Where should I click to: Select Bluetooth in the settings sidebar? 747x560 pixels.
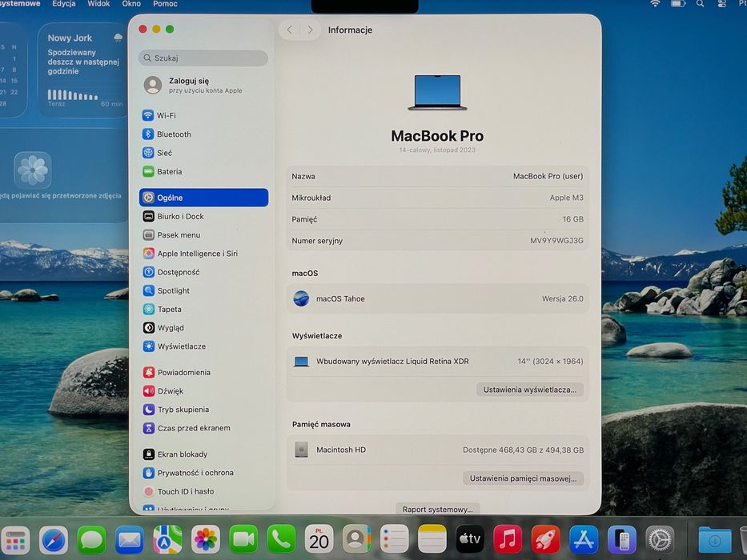[x=203, y=134]
